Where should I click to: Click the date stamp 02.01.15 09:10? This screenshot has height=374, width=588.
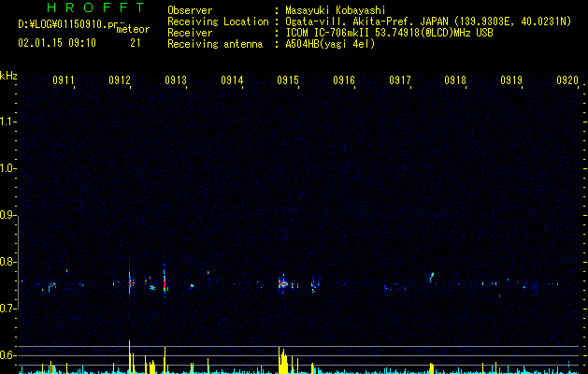pyautogui.click(x=57, y=43)
